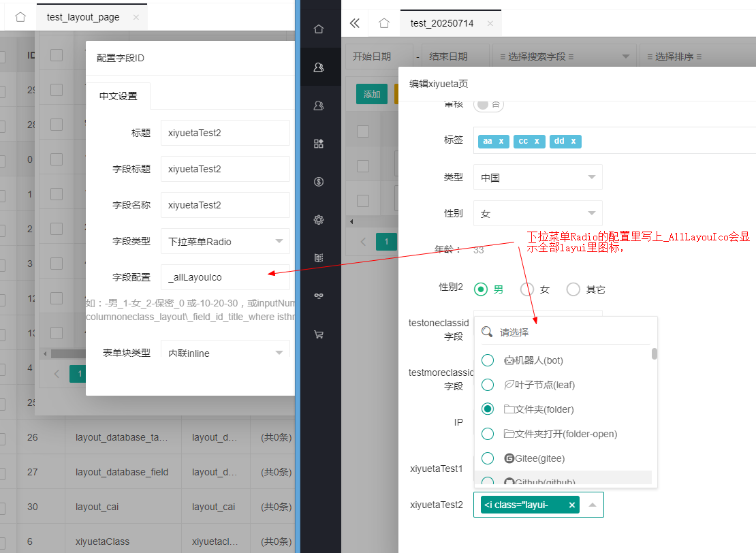Collapse the sidebar with the double-chevron icon
The height and width of the screenshot is (553, 756).
[354, 23]
